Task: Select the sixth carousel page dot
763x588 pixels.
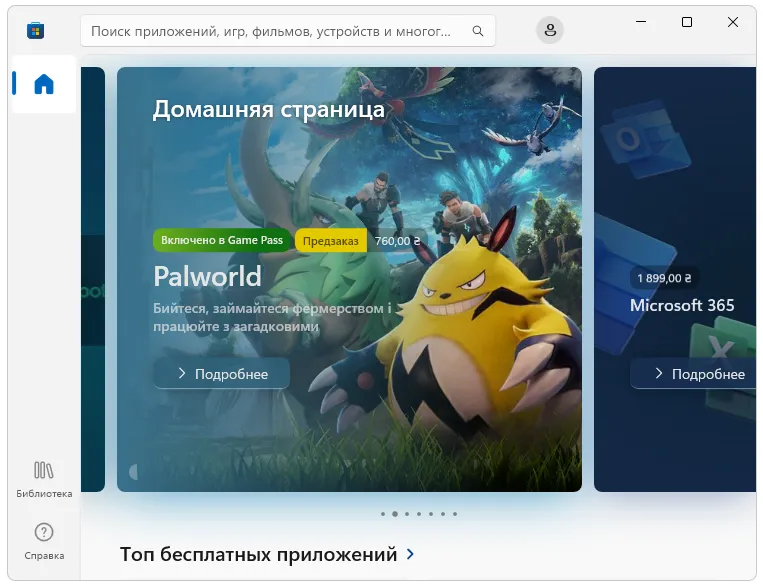Action: point(443,514)
